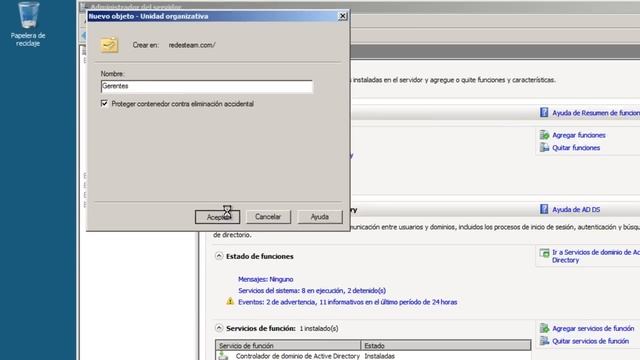This screenshot has width=640, height=360.
Task: Open Ir a Servicios de dominio link
Action: pos(596,256)
